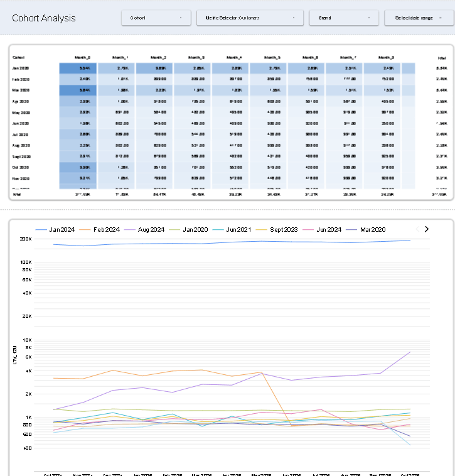The width and height of the screenshot is (455, 476).
Task: Select the Mar 2020 legend entry
Action: [x=366, y=230]
